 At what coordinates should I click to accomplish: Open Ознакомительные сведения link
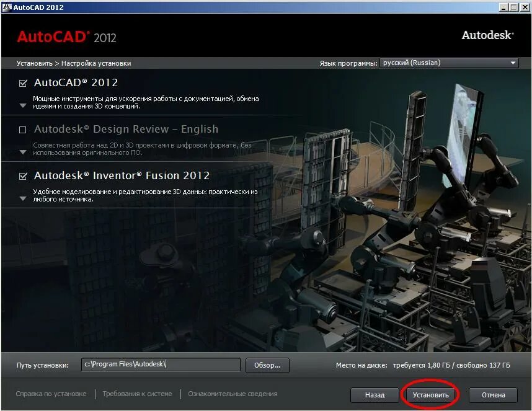233,394
